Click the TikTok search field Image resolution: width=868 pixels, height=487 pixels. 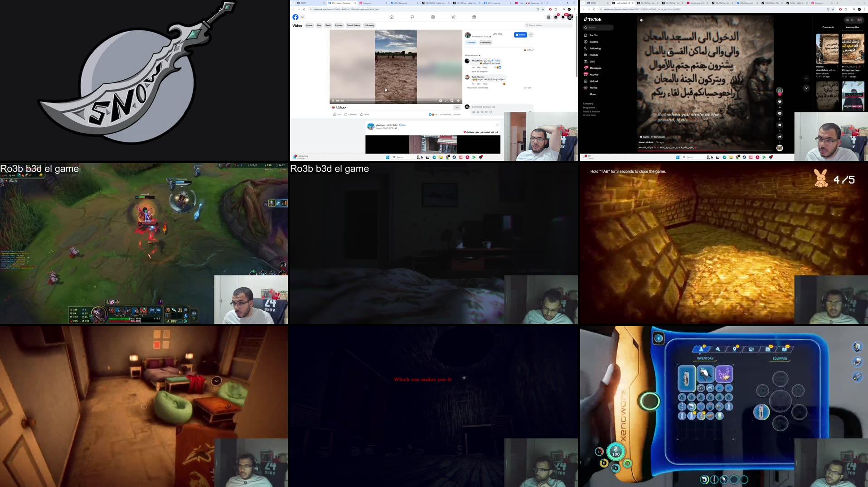pyautogui.click(x=598, y=28)
